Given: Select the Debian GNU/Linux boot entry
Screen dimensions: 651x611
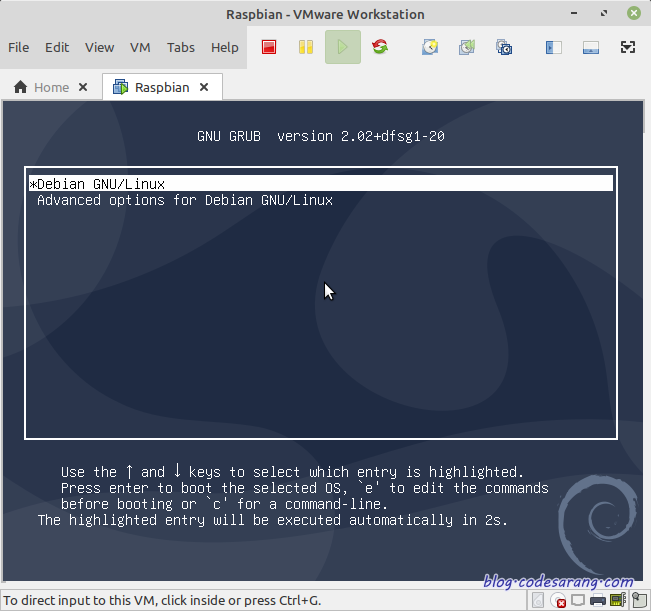Looking at the screenshot, I should click(321, 183).
